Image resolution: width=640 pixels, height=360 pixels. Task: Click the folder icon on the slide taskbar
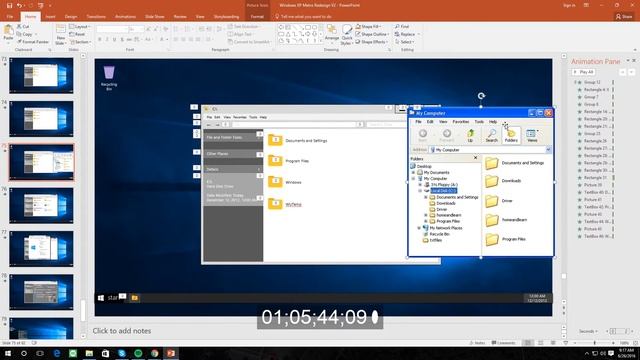[134, 298]
